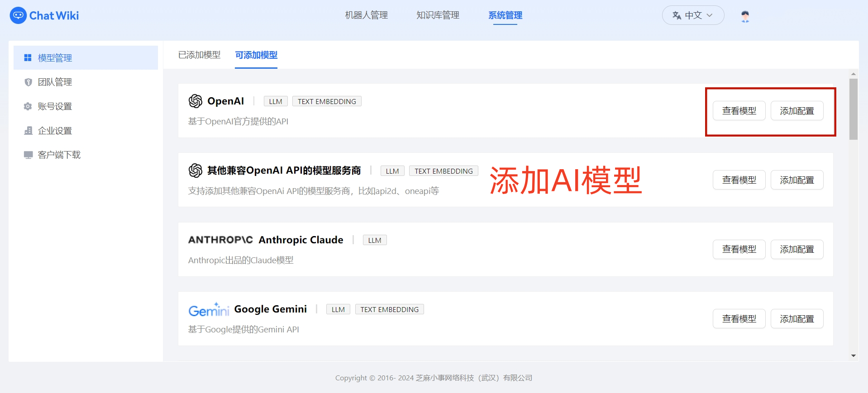The height and width of the screenshot is (393, 868).
Task: Click the LLM tag on Google Gemini
Action: (x=338, y=309)
